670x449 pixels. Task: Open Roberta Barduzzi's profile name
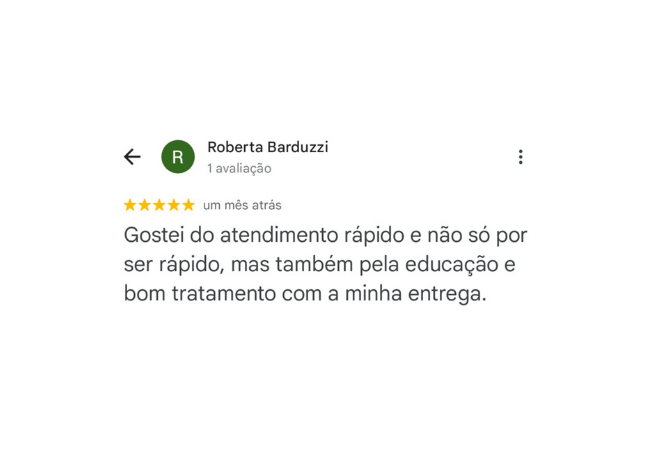[268, 147]
